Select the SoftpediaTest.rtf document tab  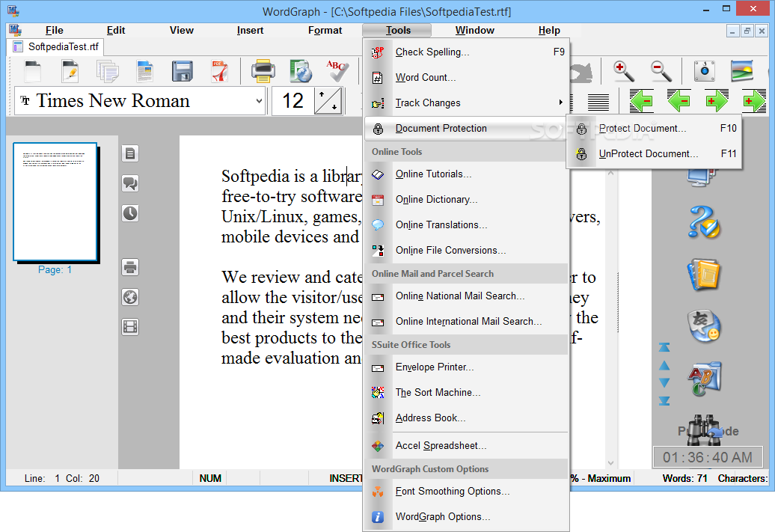click(x=55, y=46)
